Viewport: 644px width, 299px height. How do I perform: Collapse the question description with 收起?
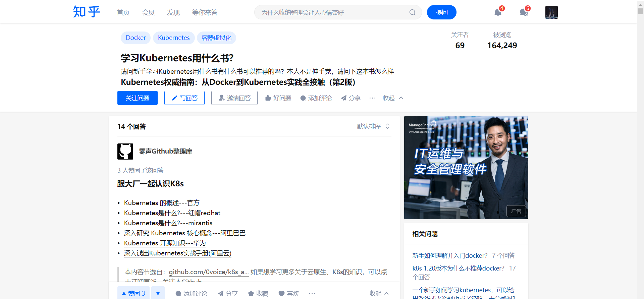pos(393,98)
